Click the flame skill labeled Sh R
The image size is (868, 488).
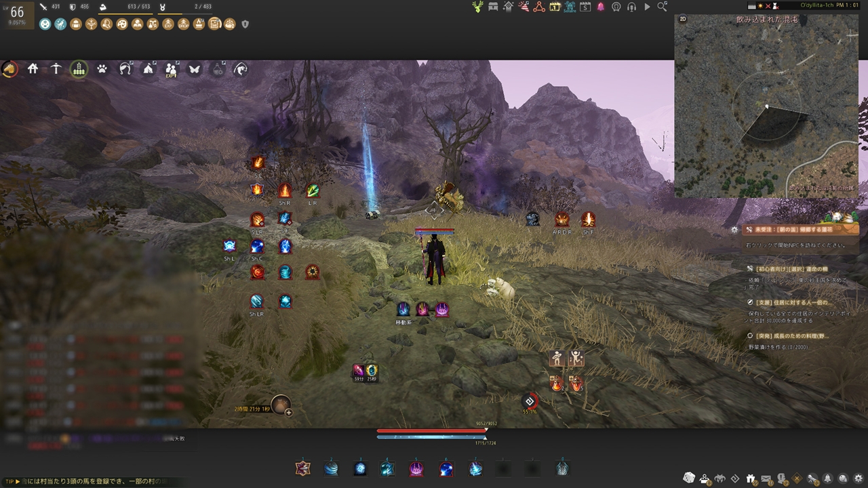[285, 190]
